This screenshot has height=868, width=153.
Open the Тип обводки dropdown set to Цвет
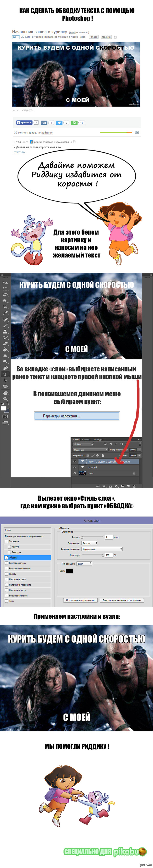tap(84, 563)
